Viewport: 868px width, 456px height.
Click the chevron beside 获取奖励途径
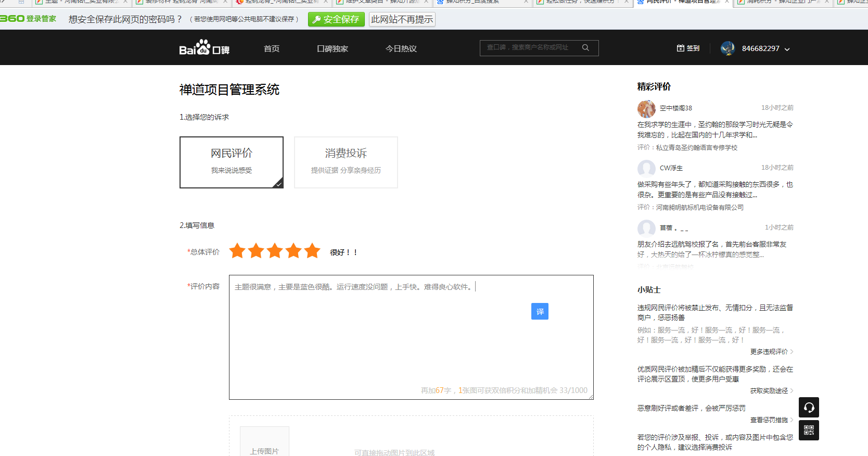[792, 391]
